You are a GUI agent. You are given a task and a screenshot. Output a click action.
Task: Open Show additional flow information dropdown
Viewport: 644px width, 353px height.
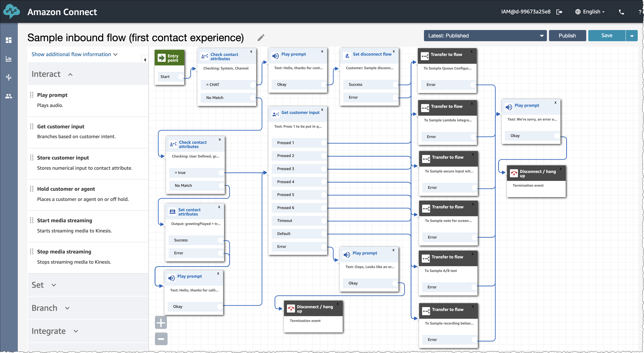pyautogui.click(x=75, y=54)
